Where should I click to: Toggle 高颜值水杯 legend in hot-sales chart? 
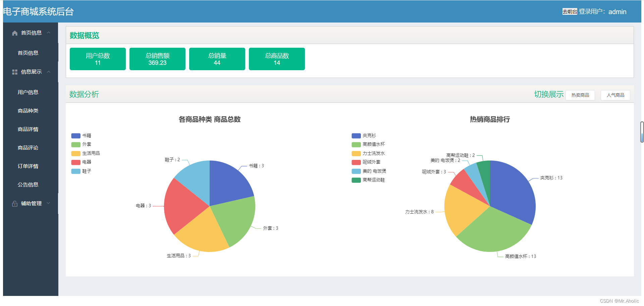click(x=368, y=144)
